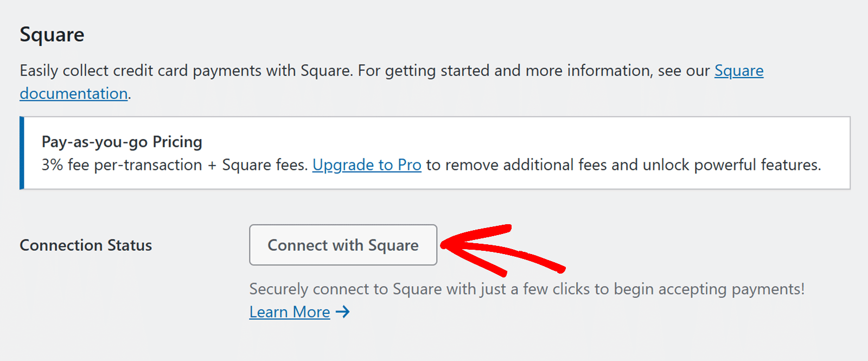Select the arrow icon after the Learn More text
868x361 pixels.
click(x=343, y=312)
